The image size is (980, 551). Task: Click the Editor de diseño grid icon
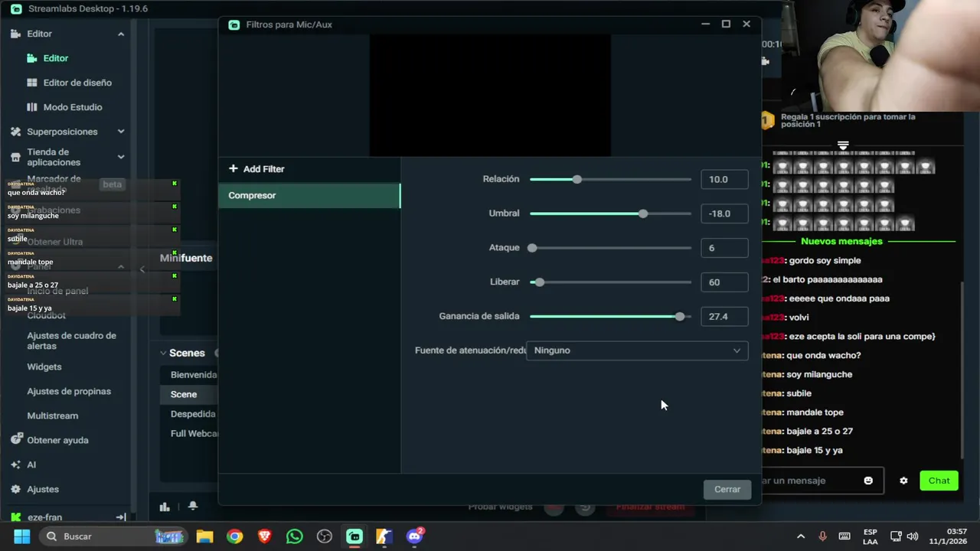[31, 83]
